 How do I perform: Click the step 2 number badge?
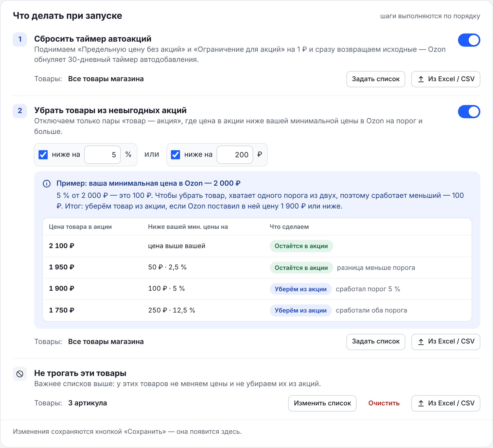20,111
